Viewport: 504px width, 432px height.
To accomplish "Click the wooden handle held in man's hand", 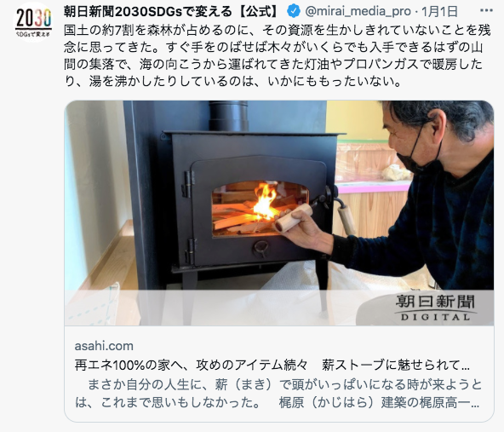I will pos(293,217).
